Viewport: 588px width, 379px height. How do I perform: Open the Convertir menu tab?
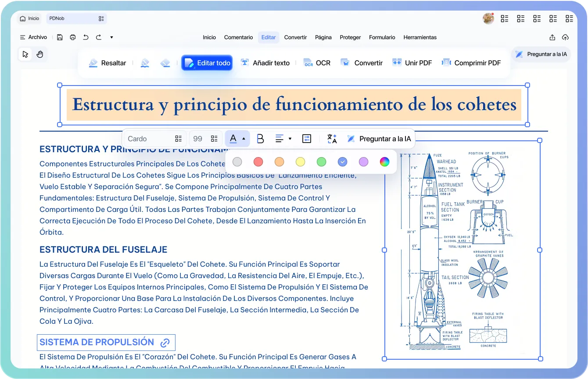pyautogui.click(x=295, y=37)
